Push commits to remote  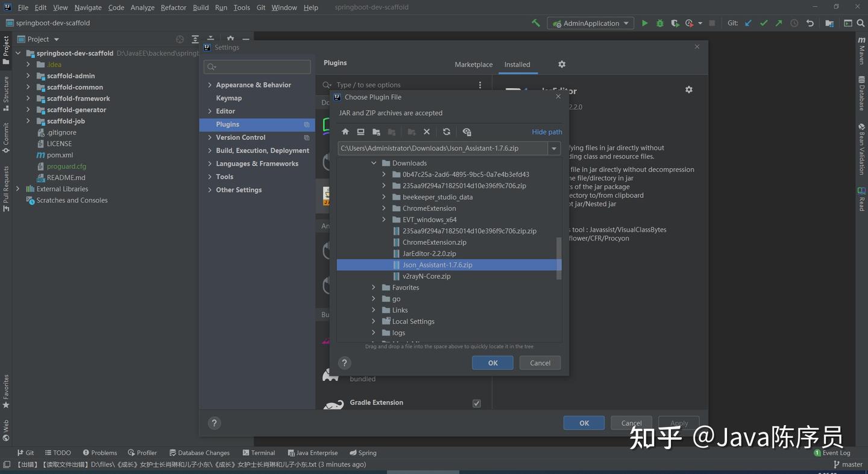point(779,23)
